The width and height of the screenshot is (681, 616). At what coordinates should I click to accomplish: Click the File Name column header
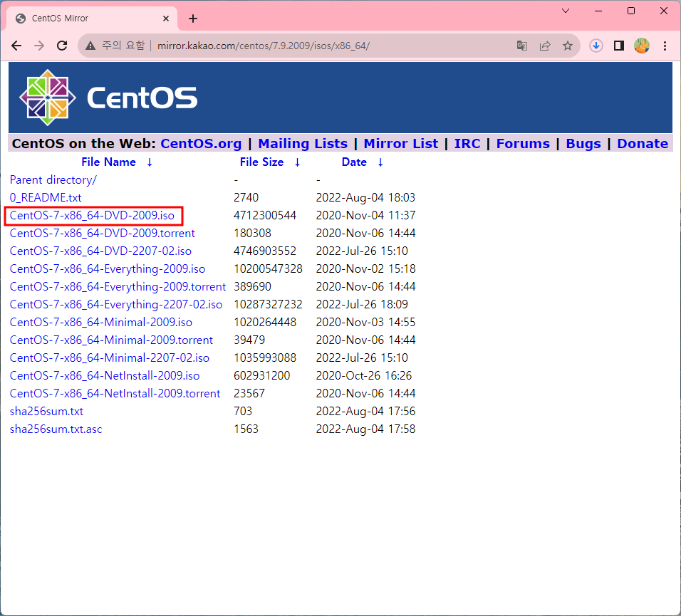pos(108,162)
